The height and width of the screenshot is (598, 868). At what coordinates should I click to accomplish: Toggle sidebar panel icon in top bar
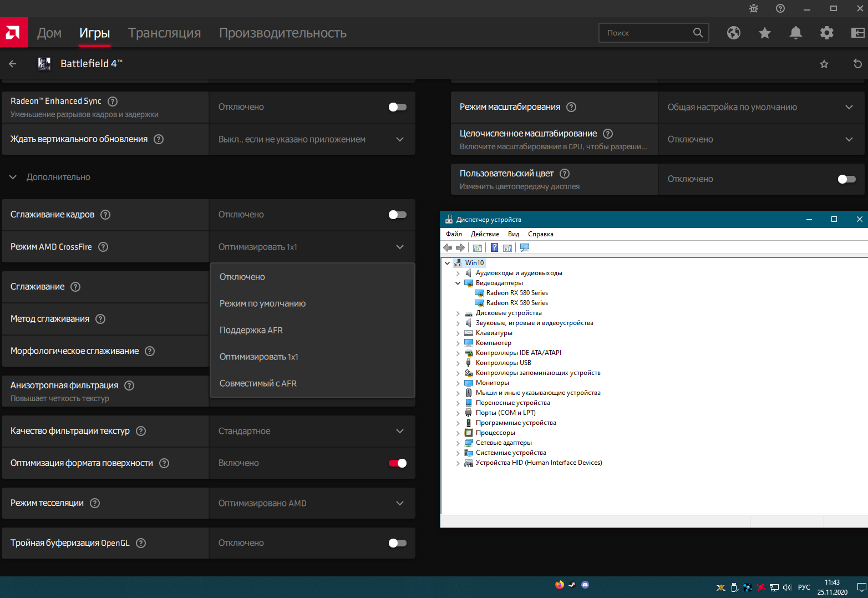tap(858, 33)
